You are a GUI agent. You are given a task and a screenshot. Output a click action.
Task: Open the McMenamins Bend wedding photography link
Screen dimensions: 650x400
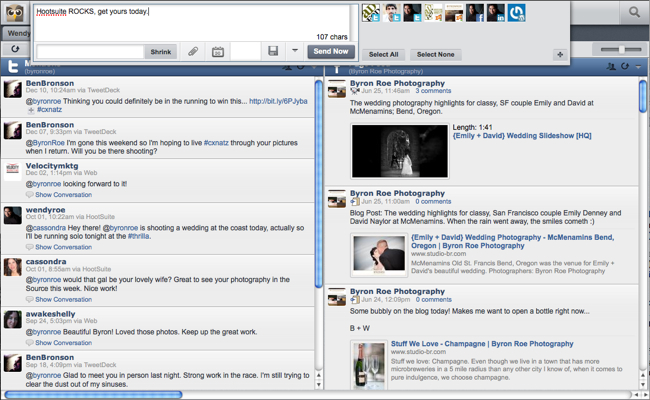point(512,242)
